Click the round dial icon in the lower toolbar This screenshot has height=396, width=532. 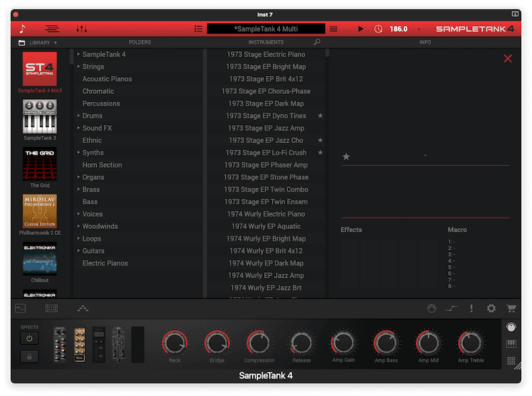(x=432, y=308)
